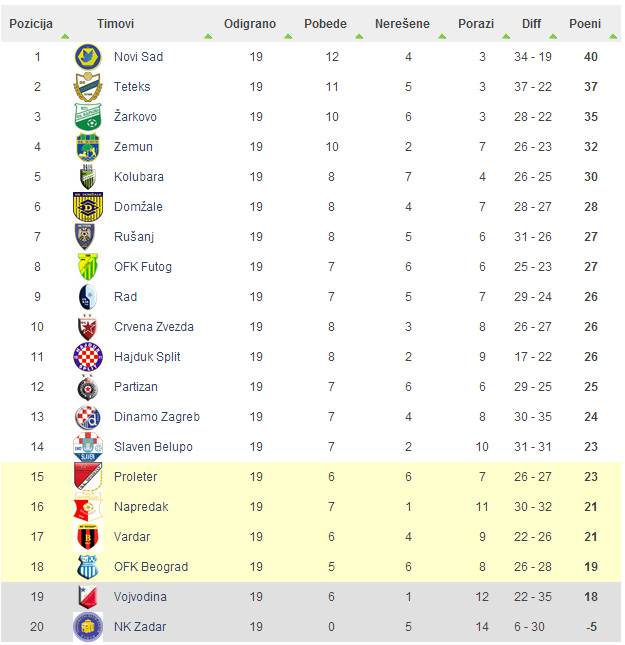Click the Nerešene column header
The width and height of the screenshot is (625, 645).
point(402,24)
